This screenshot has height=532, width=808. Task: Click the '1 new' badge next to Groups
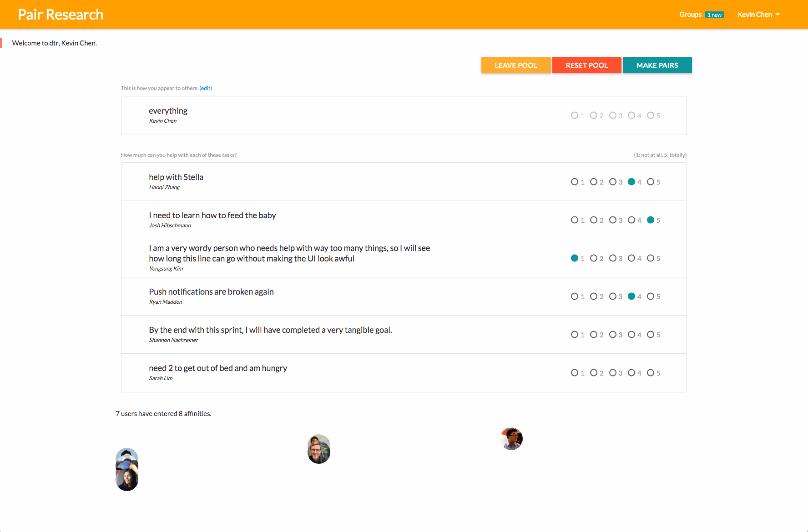[714, 15]
